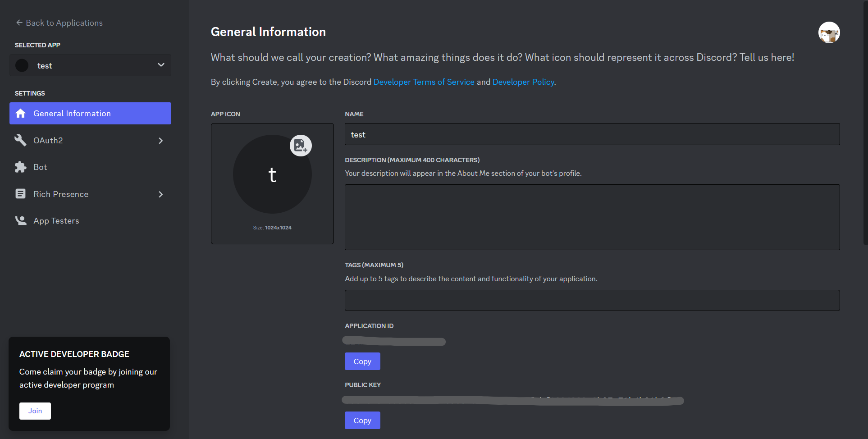868x439 pixels.
Task: Join the active developer program
Action: point(35,411)
